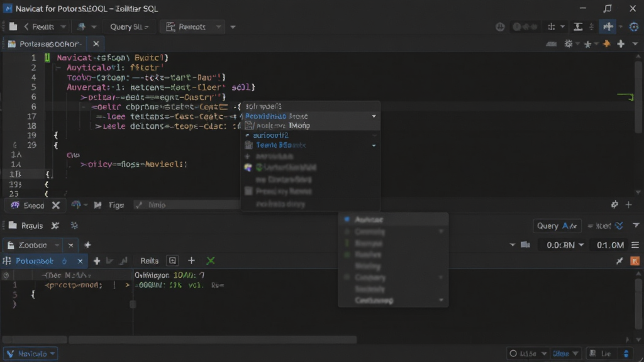Click the orange star icon above the editor
The width and height of the screenshot is (644, 362).
tap(607, 43)
